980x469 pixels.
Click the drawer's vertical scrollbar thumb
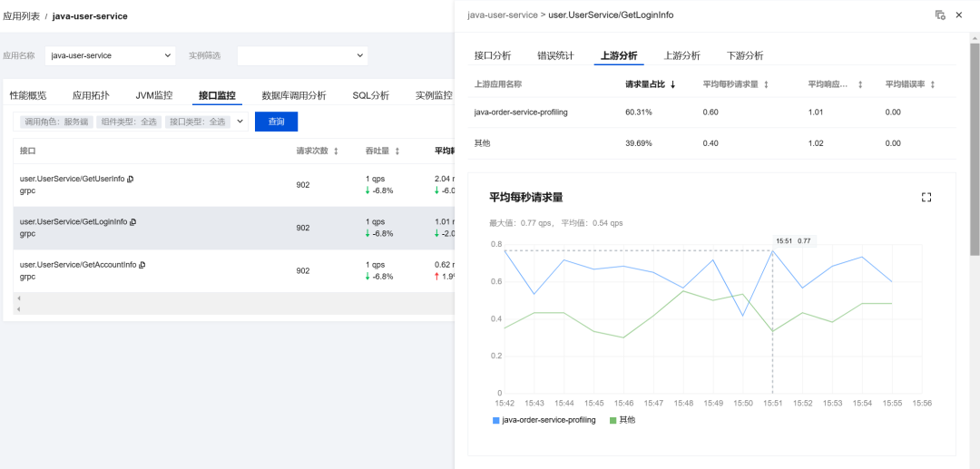975,150
